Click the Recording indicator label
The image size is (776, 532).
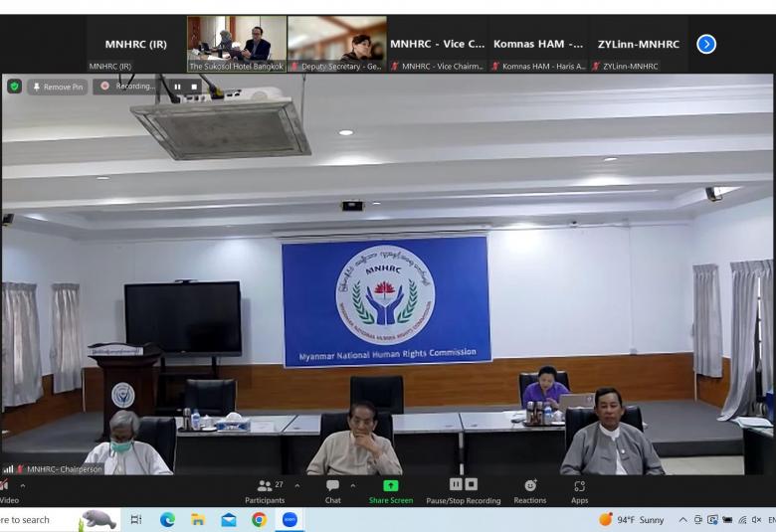[135, 87]
